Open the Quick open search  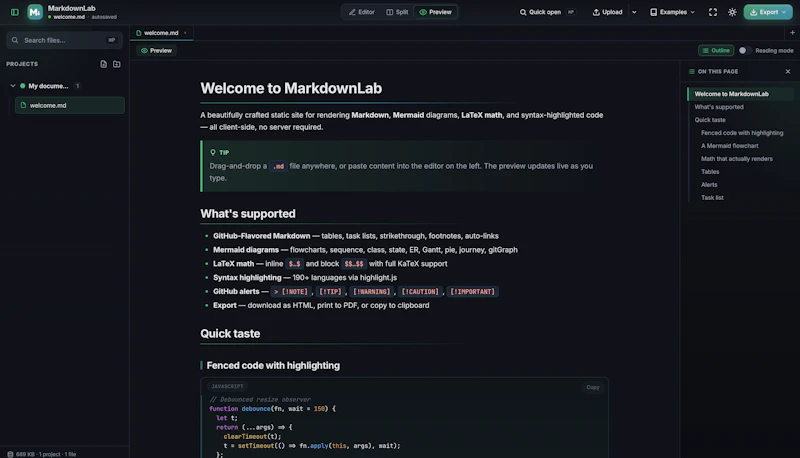pos(546,12)
